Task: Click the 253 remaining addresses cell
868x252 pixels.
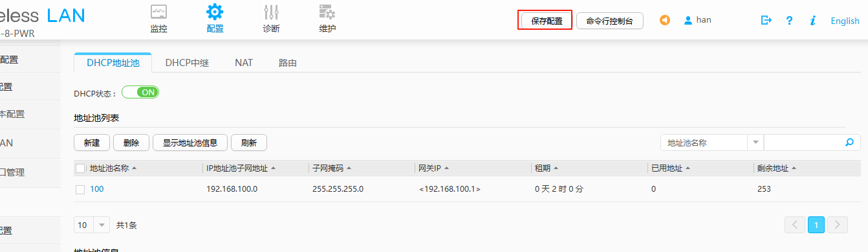Action: (x=764, y=189)
